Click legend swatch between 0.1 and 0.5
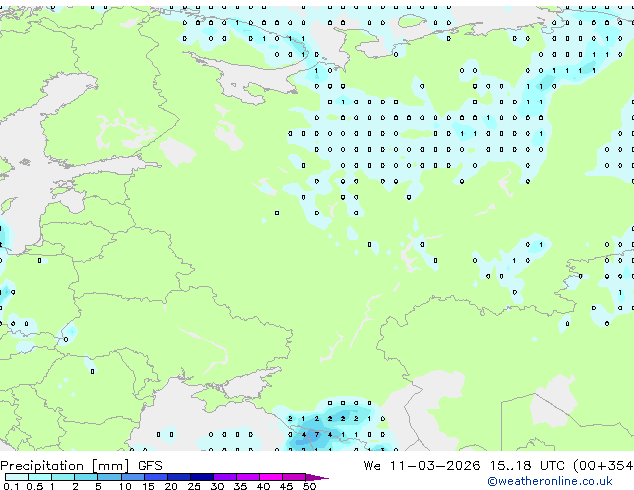This screenshot has height=490, width=634. pos(17,477)
